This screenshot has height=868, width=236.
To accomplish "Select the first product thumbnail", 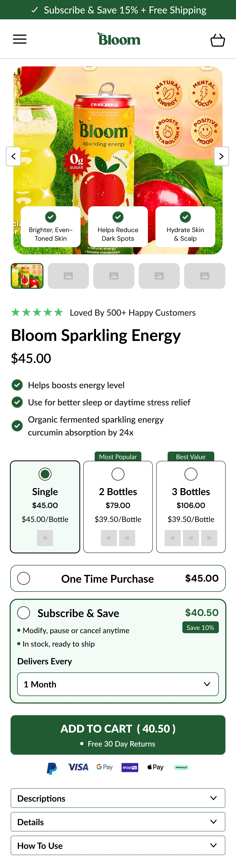I will (x=27, y=276).
